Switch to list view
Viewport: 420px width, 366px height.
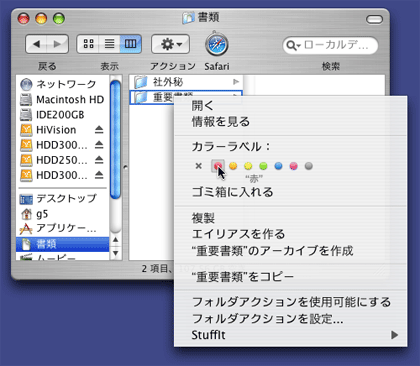point(109,44)
